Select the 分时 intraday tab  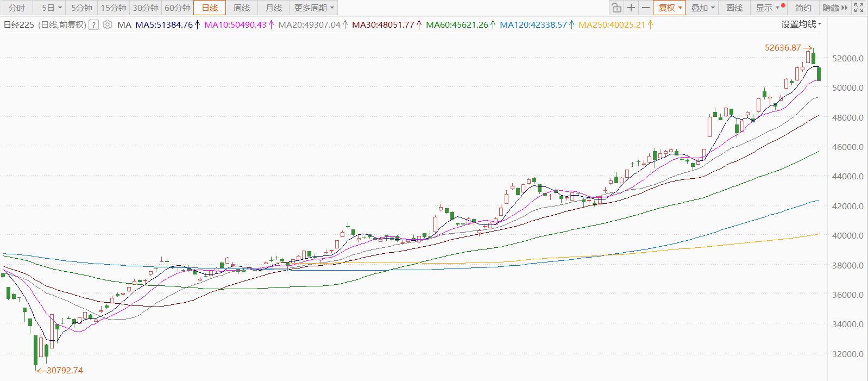coord(17,8)
